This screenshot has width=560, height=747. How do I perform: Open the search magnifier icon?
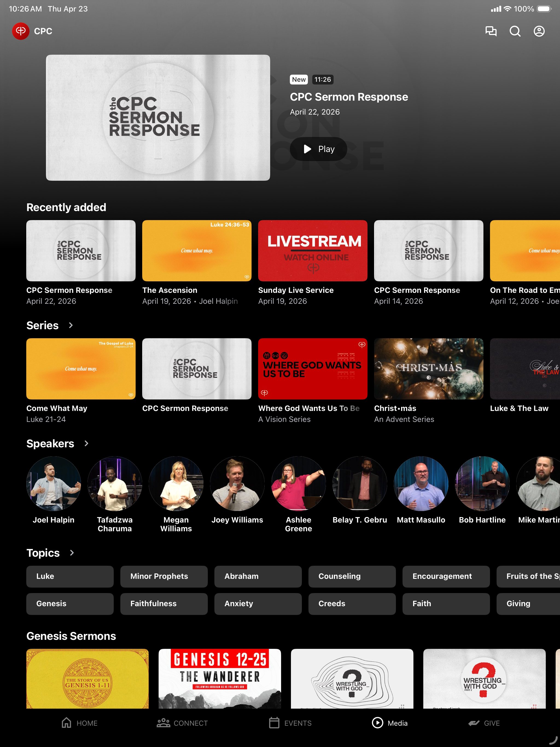[x=515, y=31]
